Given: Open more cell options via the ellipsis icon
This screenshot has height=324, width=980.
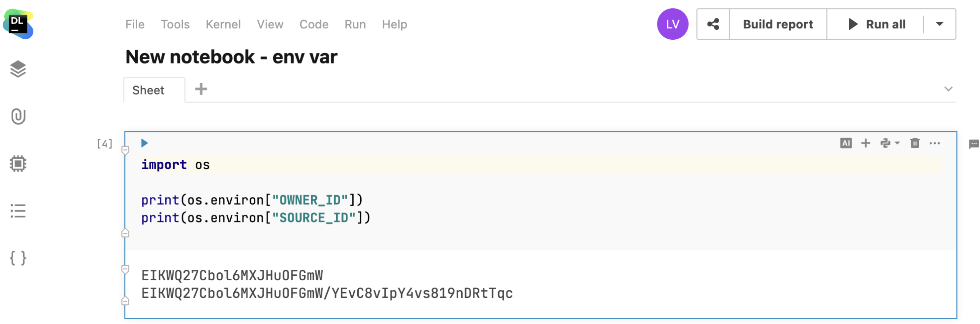Looking at the screenshot, I should tap(935, 143).
